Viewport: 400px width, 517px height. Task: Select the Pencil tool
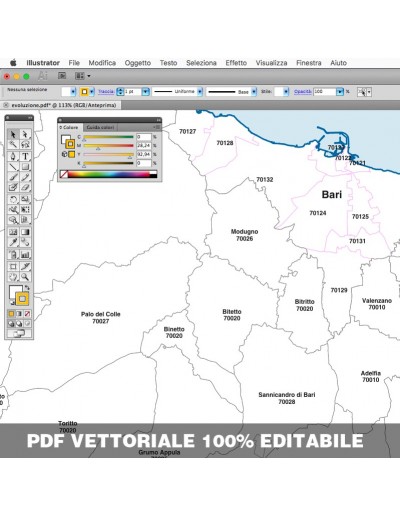coord(25,177)
